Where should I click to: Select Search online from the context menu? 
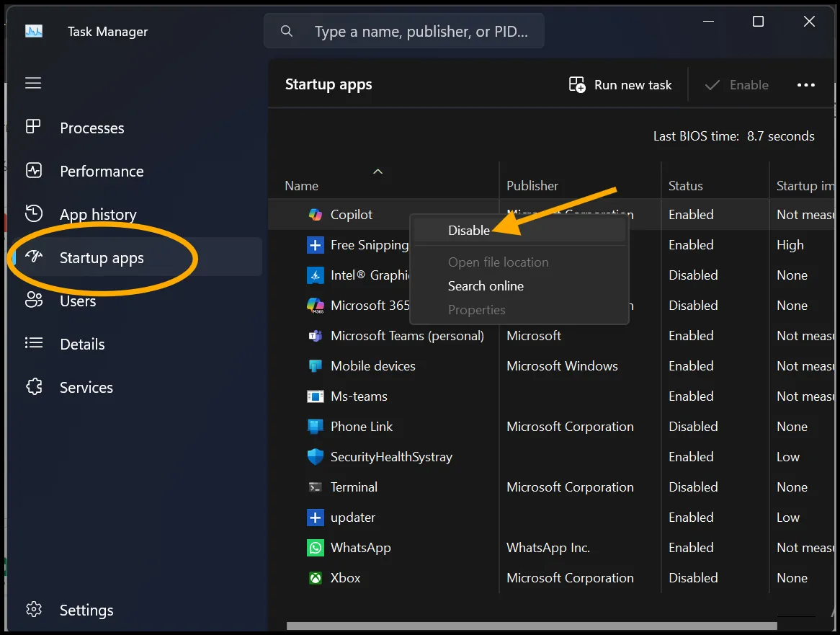[486, 285]
